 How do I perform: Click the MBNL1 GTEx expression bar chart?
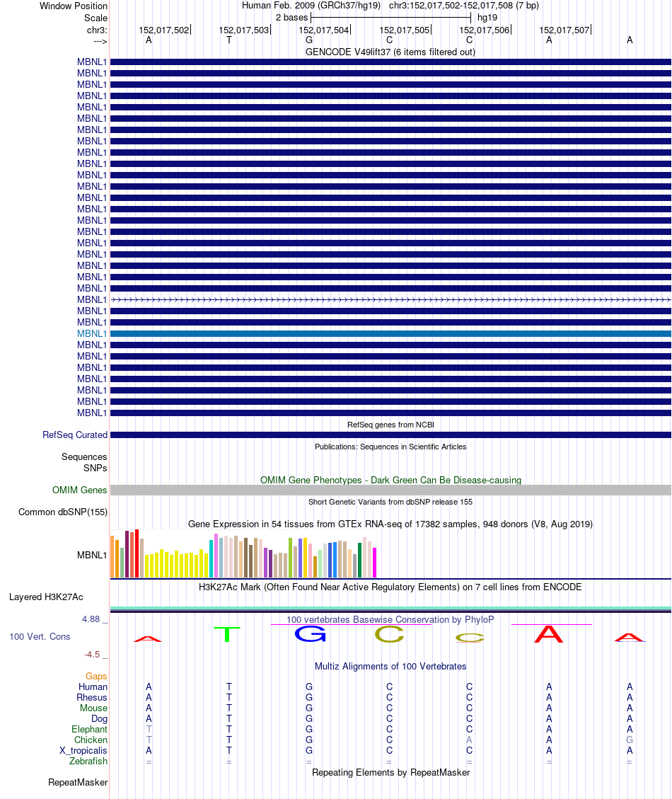coord(243,554)
